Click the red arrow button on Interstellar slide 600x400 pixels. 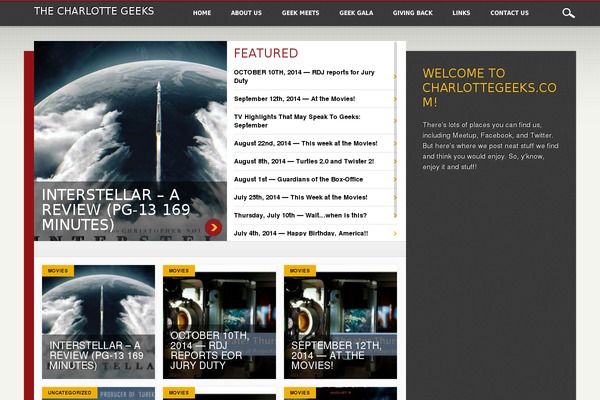(x=214, y=227)
